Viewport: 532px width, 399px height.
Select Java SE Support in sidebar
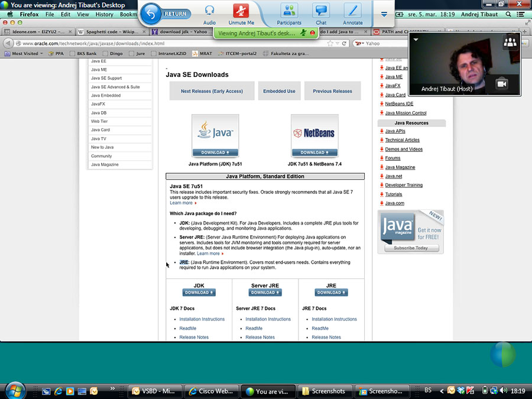pos(106,78)
